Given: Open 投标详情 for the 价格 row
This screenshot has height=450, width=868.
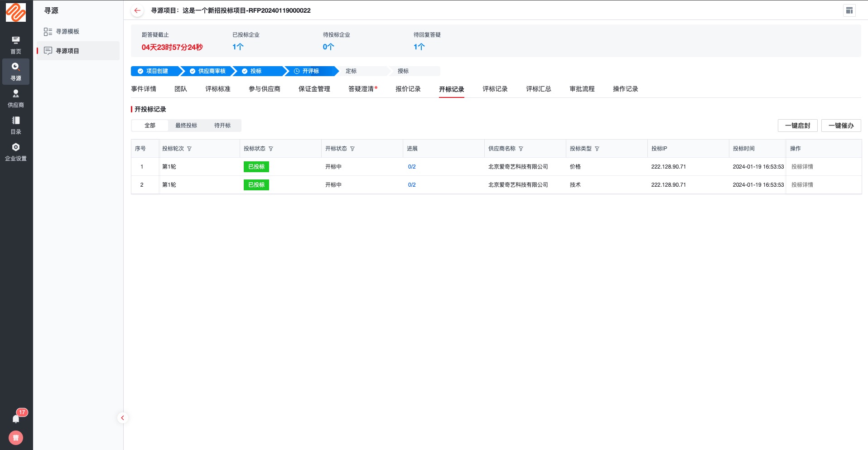Looking at the screenshot, I should pos(802,167).
